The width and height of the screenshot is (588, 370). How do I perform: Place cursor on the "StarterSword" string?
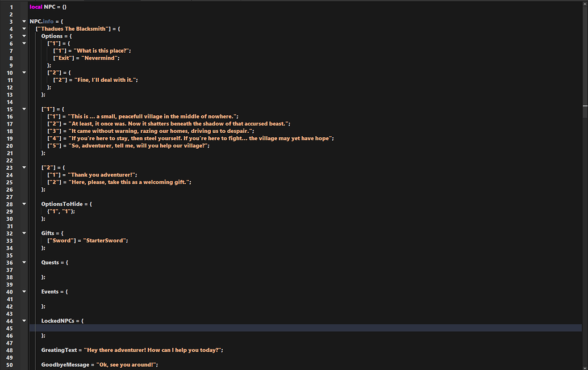coord(105,241)
